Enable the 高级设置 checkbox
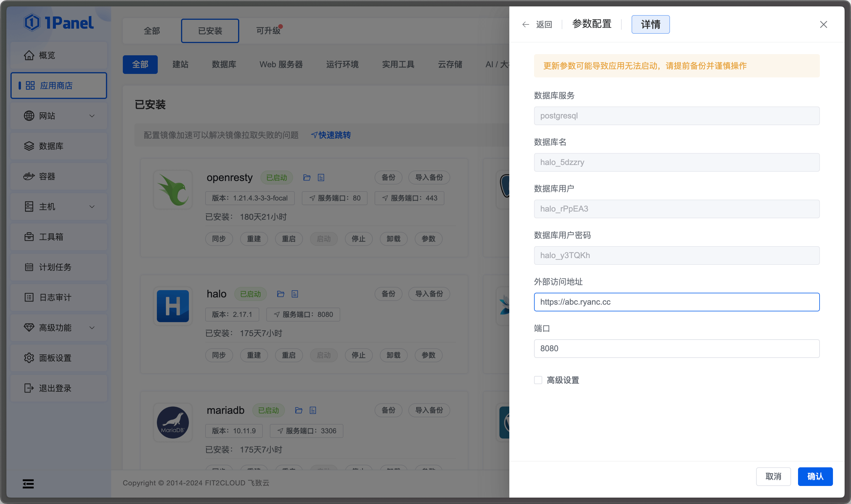Screen dimensions: 851x504 pos(538,380)
